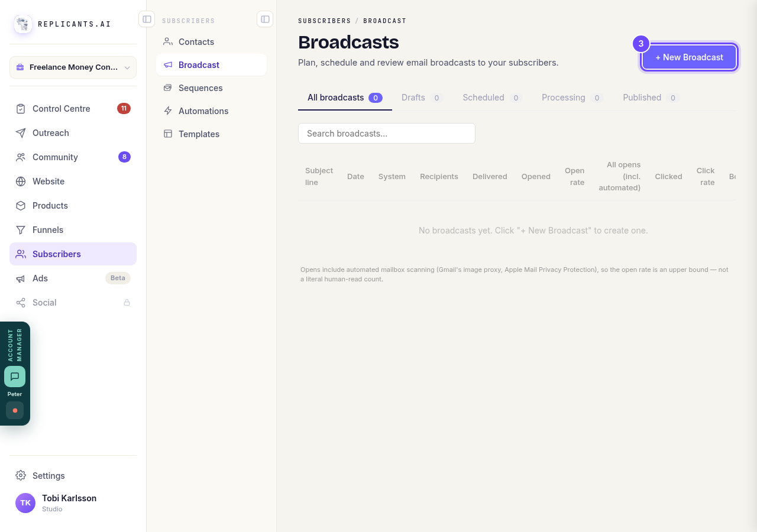The width and height of the screenshot is (757, 532).
Task: Click the Subject line column header
Action: coord(319,177)
